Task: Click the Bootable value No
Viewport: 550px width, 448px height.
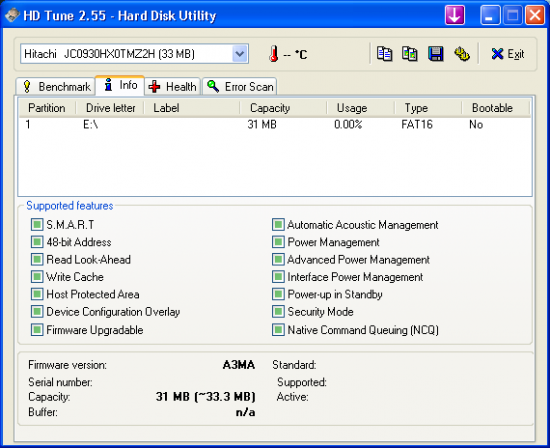Action: pyautogui.click(x=476, y=125)
